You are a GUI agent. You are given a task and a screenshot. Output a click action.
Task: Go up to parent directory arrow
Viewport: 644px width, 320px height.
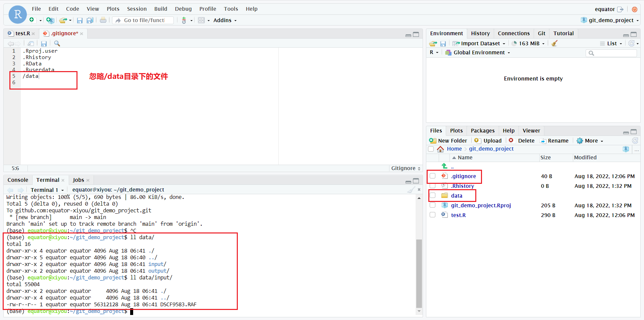[444, 166]
